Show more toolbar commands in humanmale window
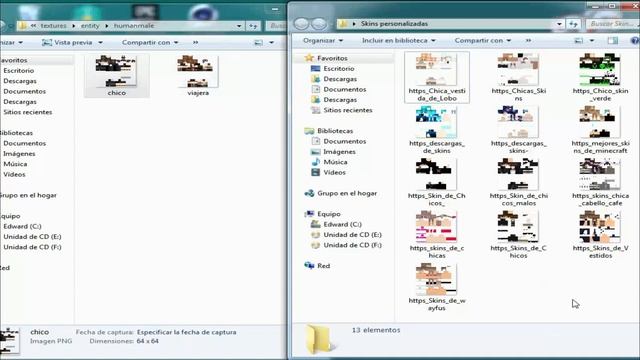Screen dimensions: 640x360 pyautogui.click(x=196, y=42)
